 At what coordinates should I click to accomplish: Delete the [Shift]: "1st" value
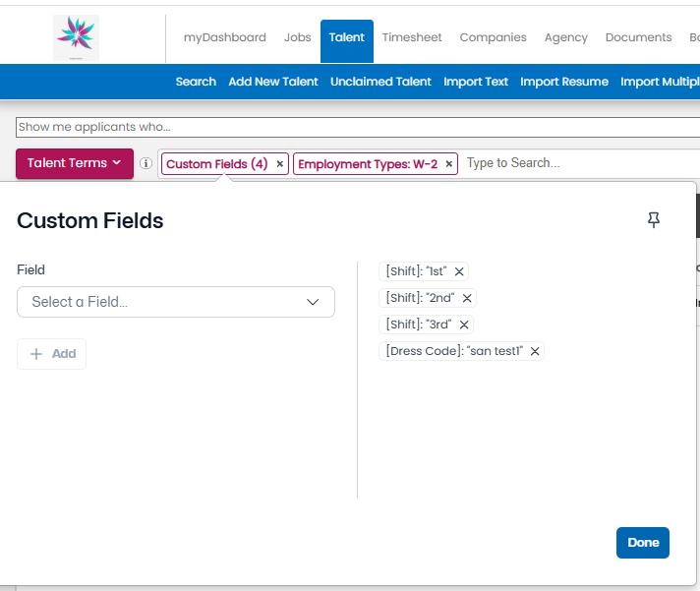pos(459,271)
